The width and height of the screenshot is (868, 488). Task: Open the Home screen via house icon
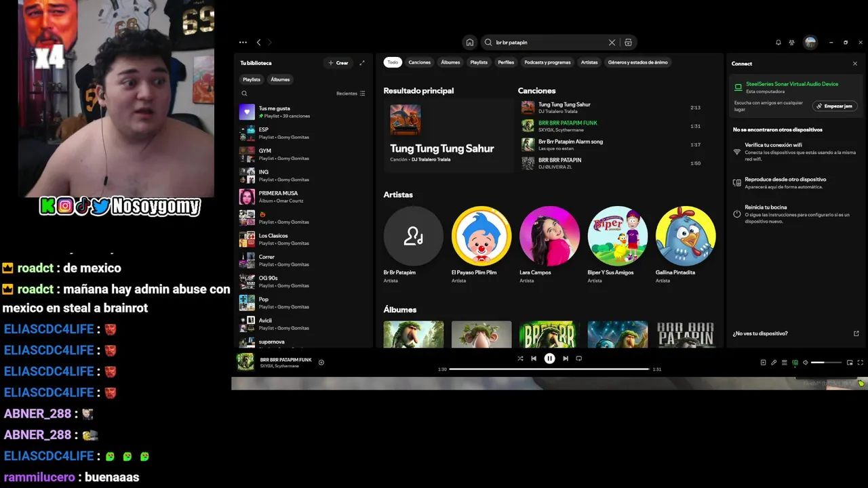coord(469,42)
